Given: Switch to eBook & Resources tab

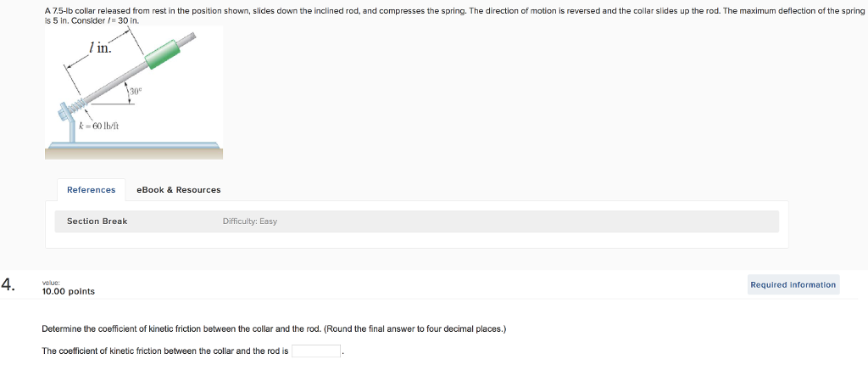Looking at the screenshot, I should click(x=178, y=190).
